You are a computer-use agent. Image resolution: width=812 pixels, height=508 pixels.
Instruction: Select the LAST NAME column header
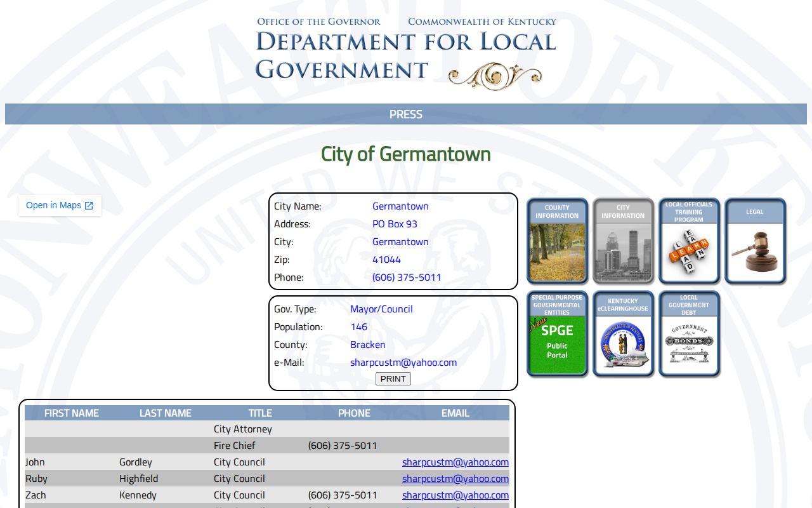pyautogui.click(x=166, y=413)
